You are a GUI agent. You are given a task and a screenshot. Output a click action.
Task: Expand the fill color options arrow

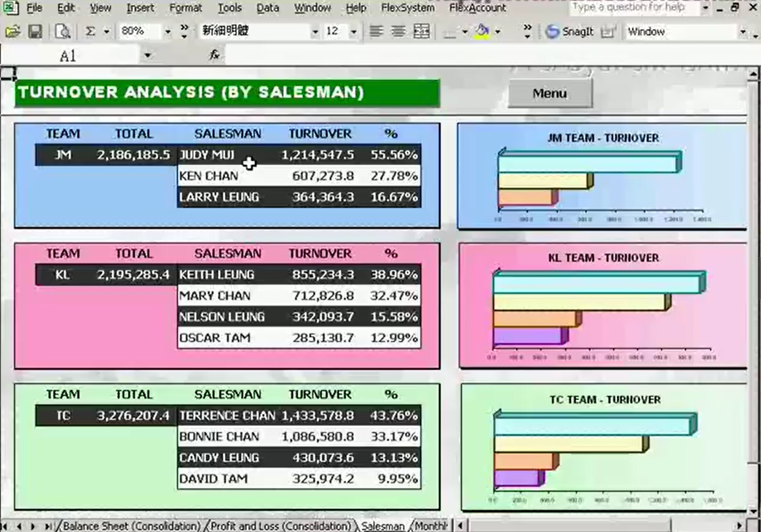tap(496, 31)
